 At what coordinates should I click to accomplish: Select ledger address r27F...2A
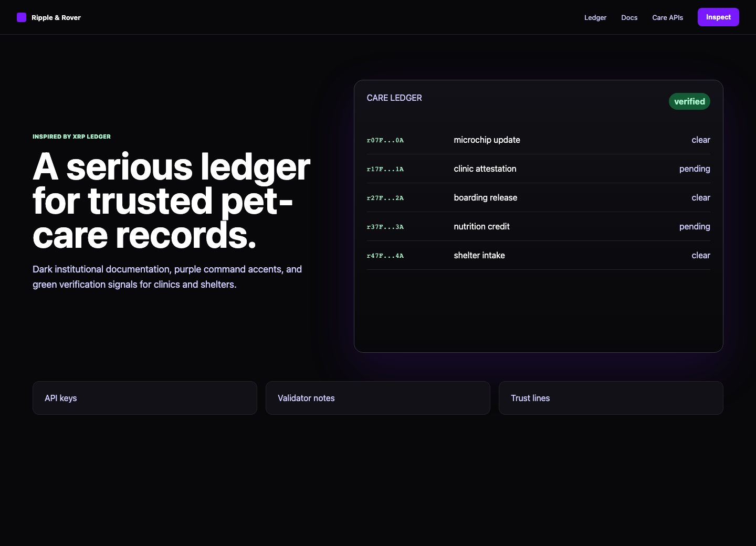coord(385,198)
